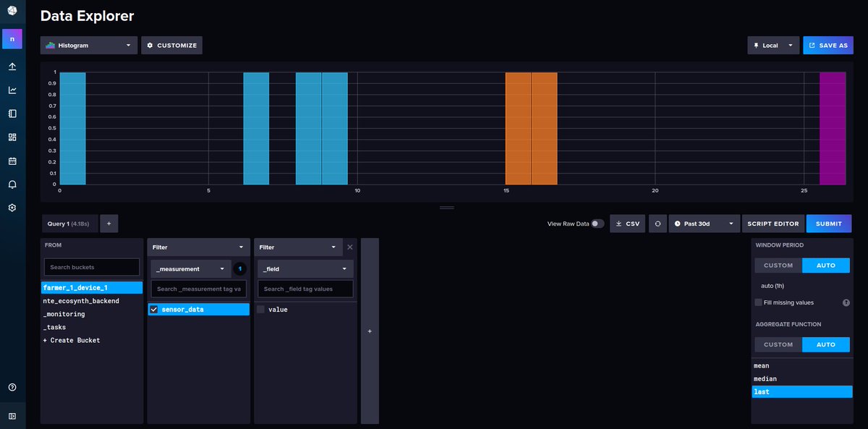
Task: Click the selected tag count badge
Action: [240, 269]
